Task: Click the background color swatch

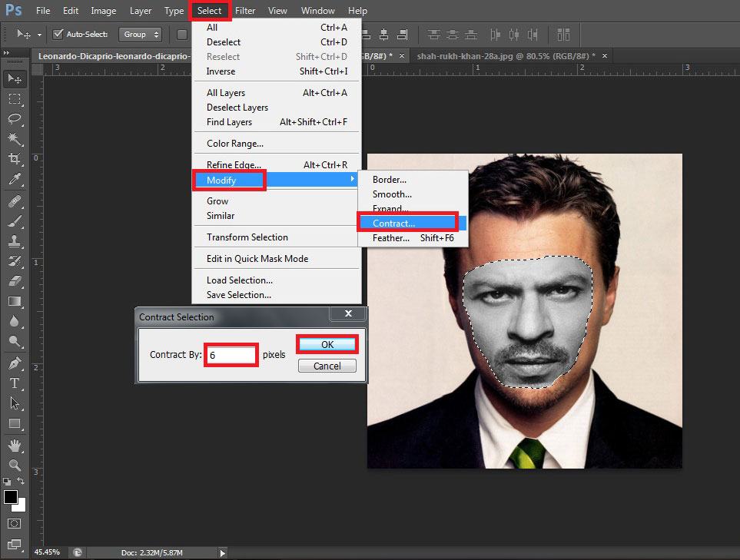Action: tap(21, 507)
